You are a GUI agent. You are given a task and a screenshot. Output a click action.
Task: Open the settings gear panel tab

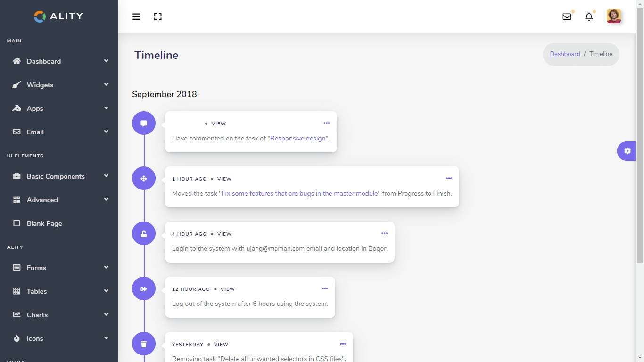(627, 151)
